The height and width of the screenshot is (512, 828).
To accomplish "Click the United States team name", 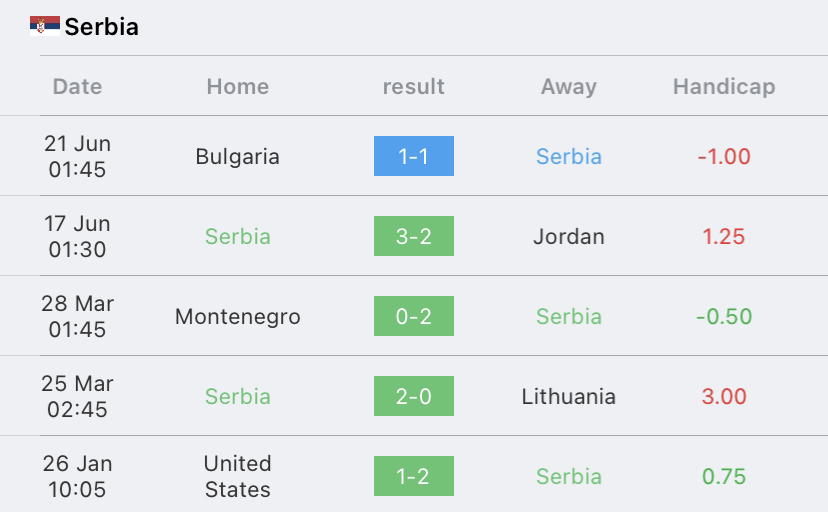I will pyautogui.click(x=238, y=477).
